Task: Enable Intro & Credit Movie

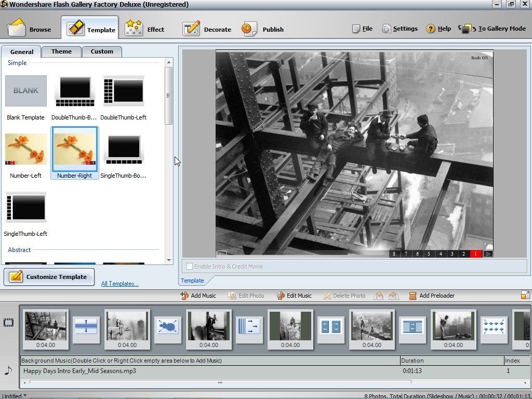Action: point(189,265)
